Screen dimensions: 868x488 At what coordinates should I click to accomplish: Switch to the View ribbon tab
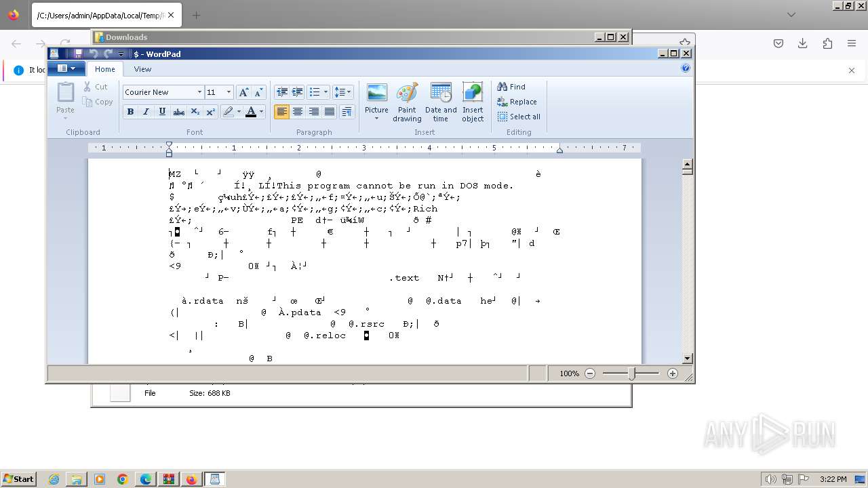(x=142, y=69)
